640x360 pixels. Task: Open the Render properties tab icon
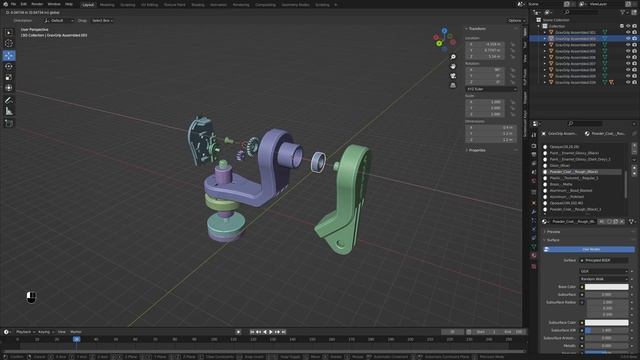tap(534, 146)
